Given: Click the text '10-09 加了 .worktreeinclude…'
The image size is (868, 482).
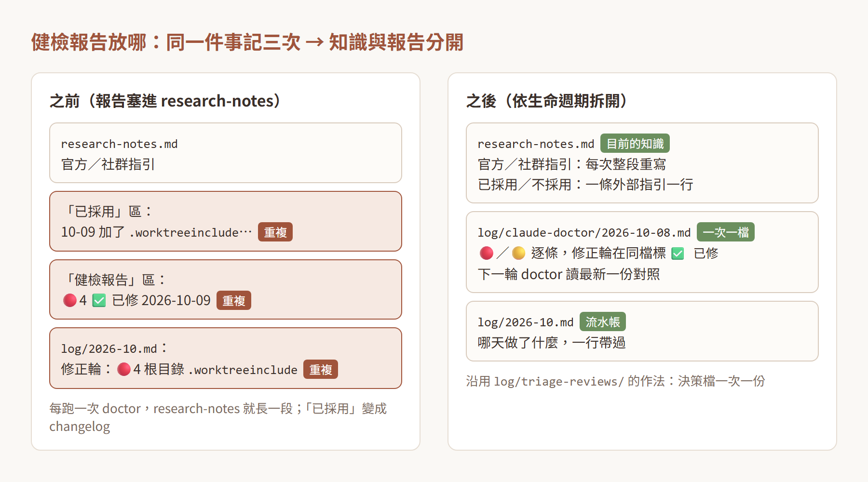Looking at the screenshot, I should 156,232.
